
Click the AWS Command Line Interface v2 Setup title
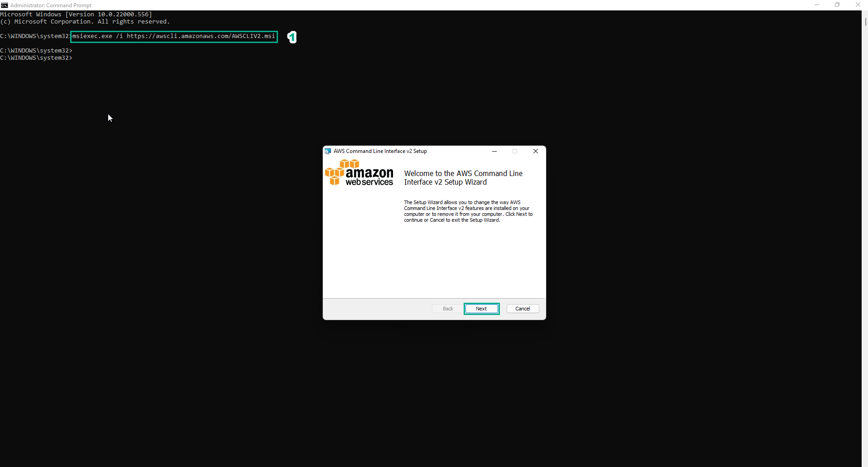pos(381,151)
